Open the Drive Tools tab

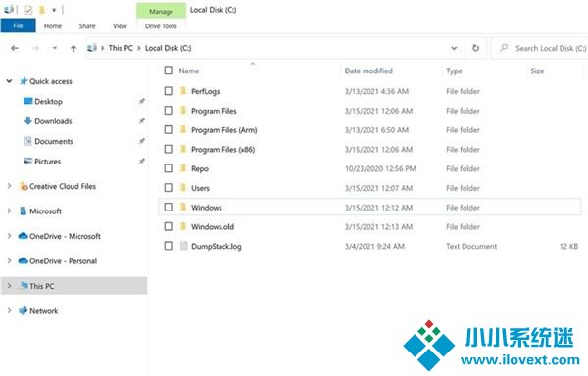pyautogui.click(x=161, y=25)
